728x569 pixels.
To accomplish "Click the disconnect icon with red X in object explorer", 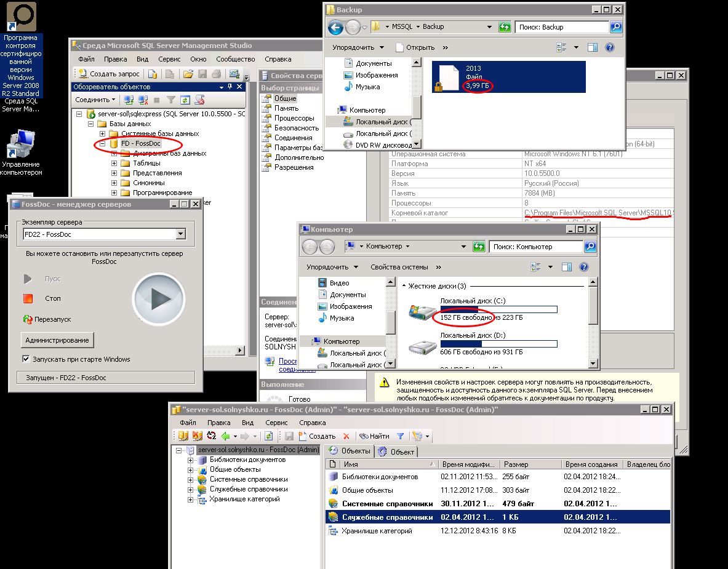I will [143, 100].
